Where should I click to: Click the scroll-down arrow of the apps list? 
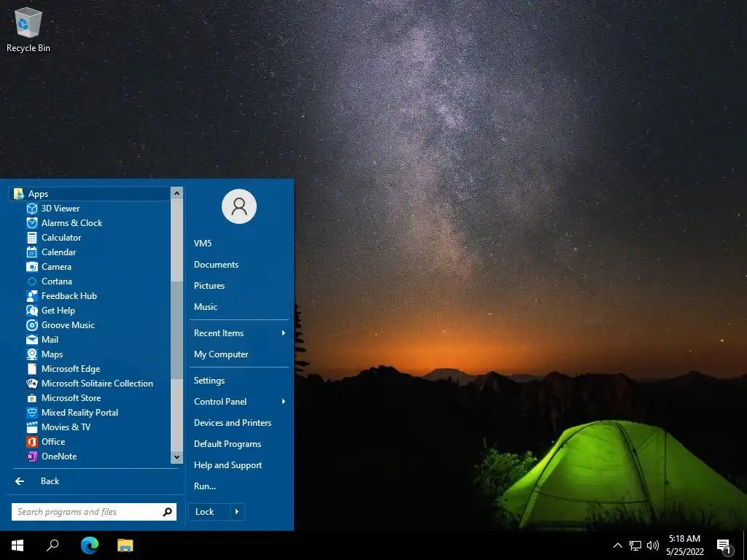177,457
